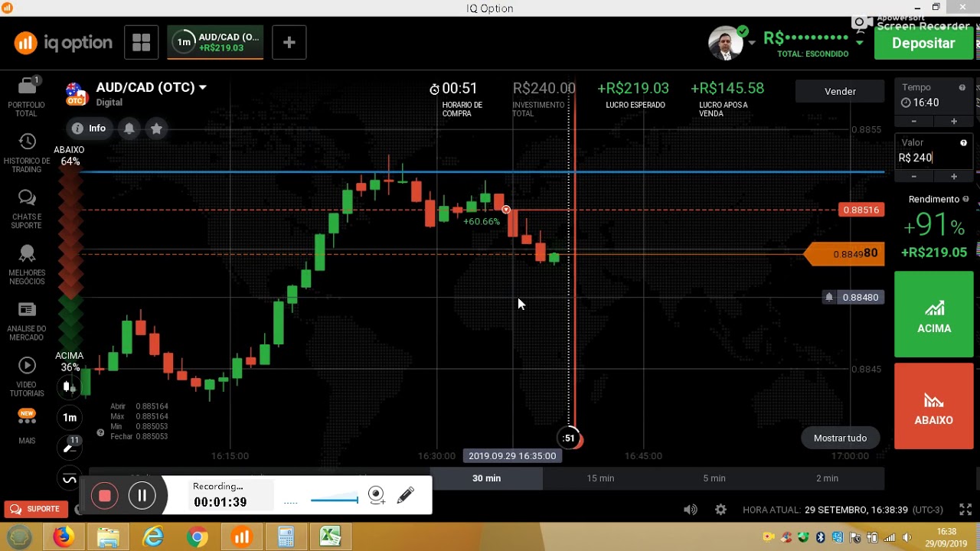The image size is (980, 551).
Task: Add a new asset tab with plus
Action: [289, 43]
